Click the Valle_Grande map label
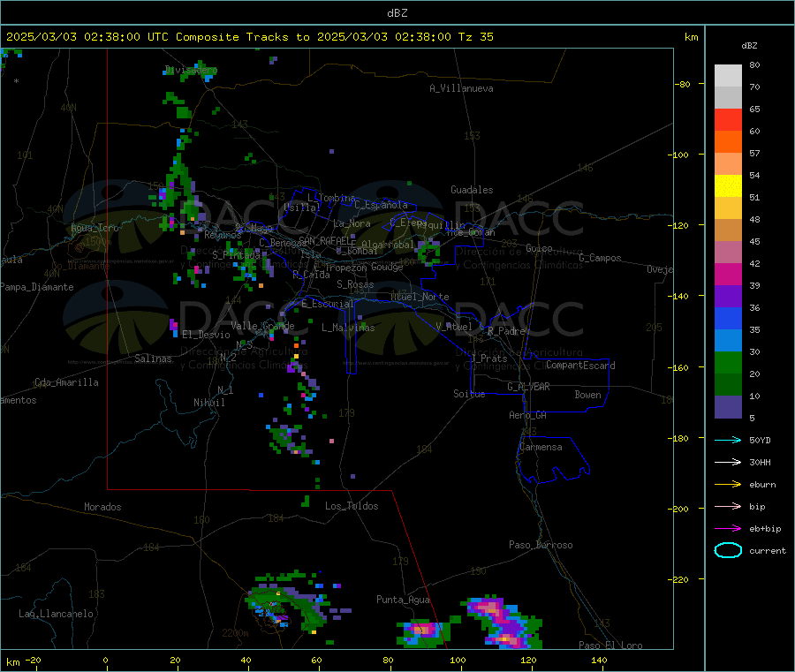Viewport: 795px width, 672px height. click(262, 326)
